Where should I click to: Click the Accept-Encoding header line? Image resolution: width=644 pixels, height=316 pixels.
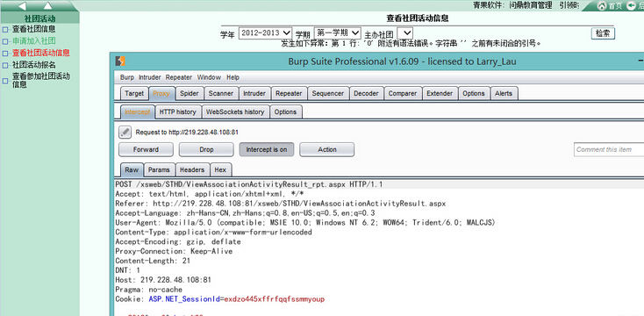click(178, 241)
